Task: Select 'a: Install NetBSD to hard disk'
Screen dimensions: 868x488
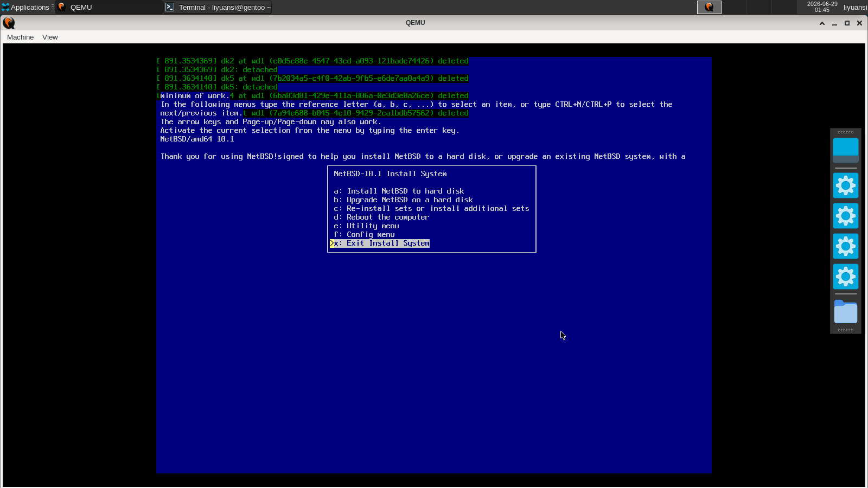Action: point(399,191)
